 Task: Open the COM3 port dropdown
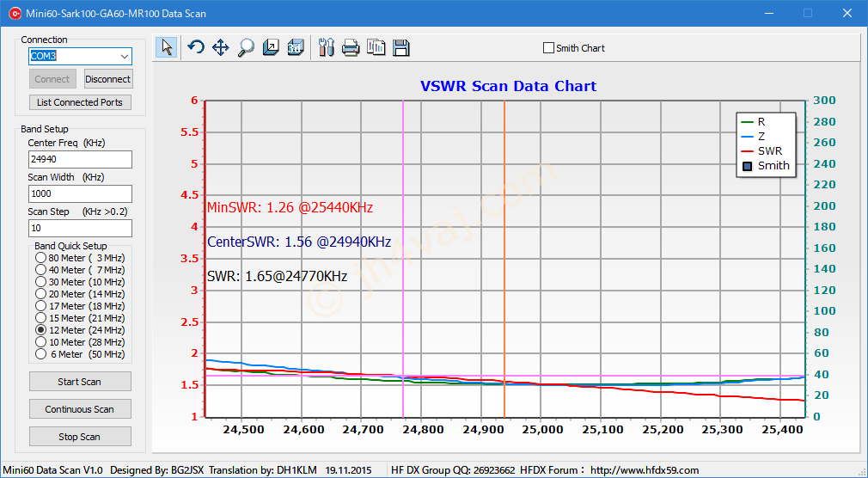pos(125,57)
